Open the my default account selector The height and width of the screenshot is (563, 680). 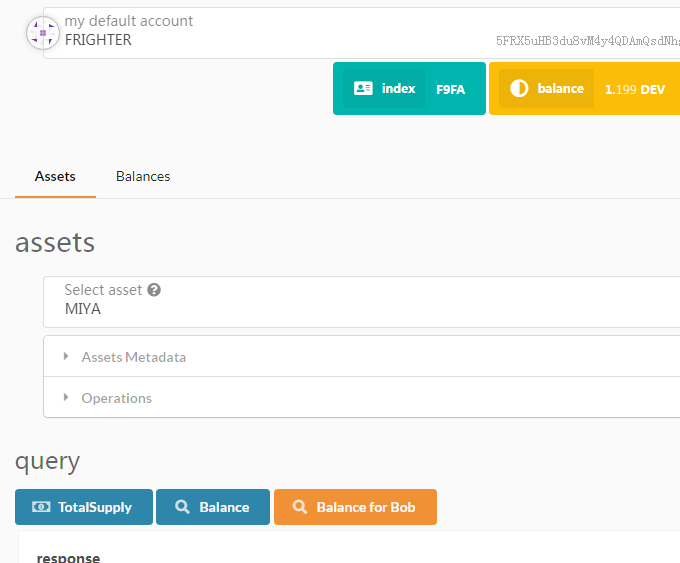pos(362,33)
